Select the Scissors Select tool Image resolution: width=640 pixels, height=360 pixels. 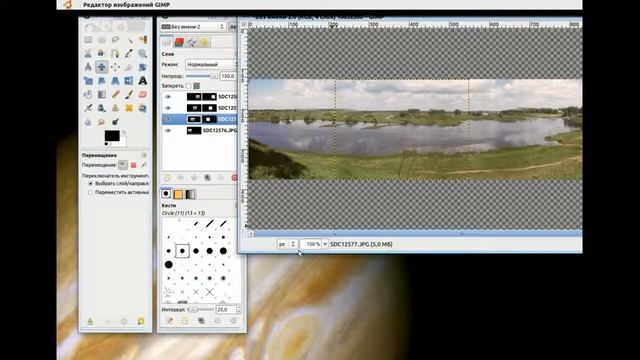click(88, 53)
